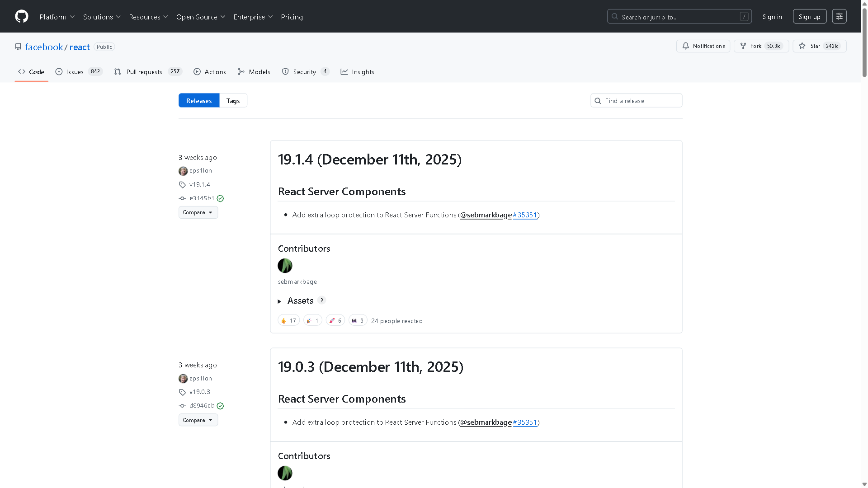This screenshot has height=488, width=868.
Task: Open the Pull requests tab
Action: pos(144,71)
